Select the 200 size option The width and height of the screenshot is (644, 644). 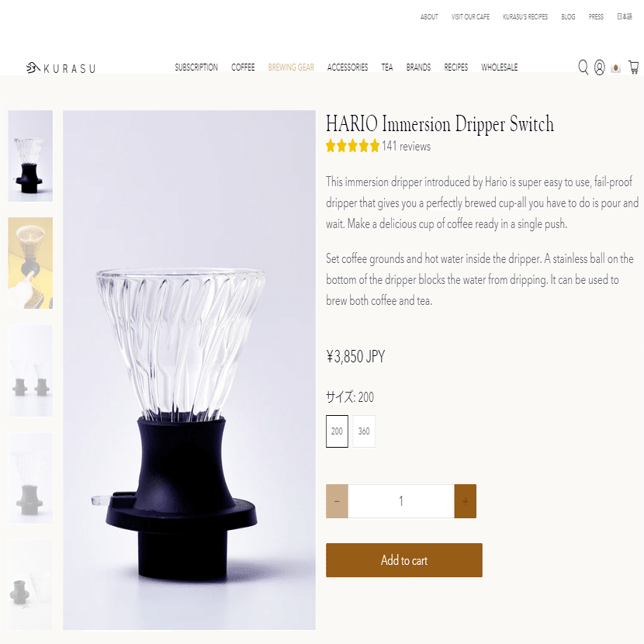337,431
